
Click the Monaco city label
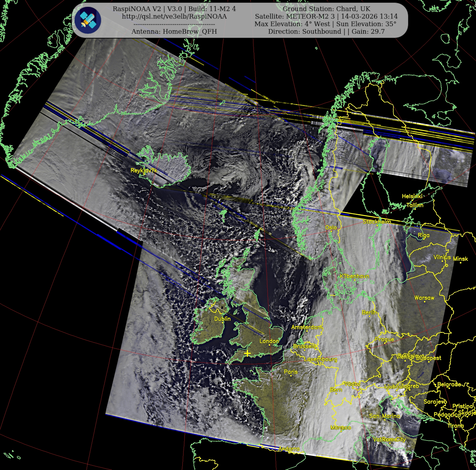341,428
